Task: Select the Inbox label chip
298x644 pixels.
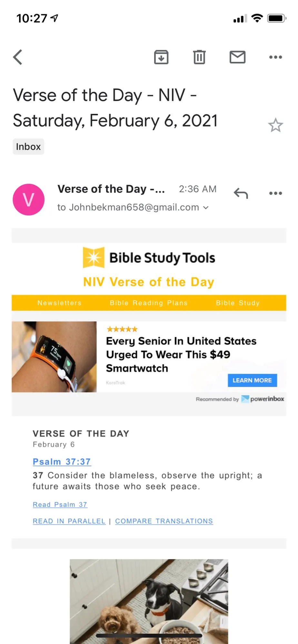Action: [x=28, y=147]
